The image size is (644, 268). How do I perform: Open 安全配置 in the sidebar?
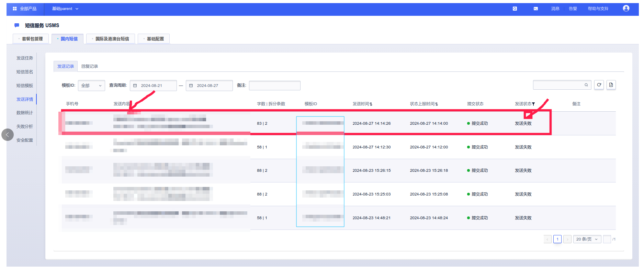coord(25,140)
